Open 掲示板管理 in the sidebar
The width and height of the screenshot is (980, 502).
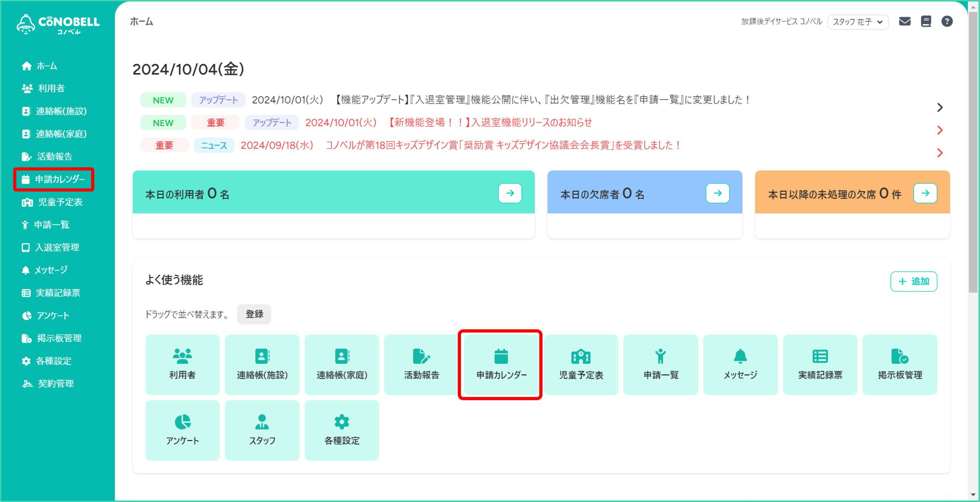[52, 338]
